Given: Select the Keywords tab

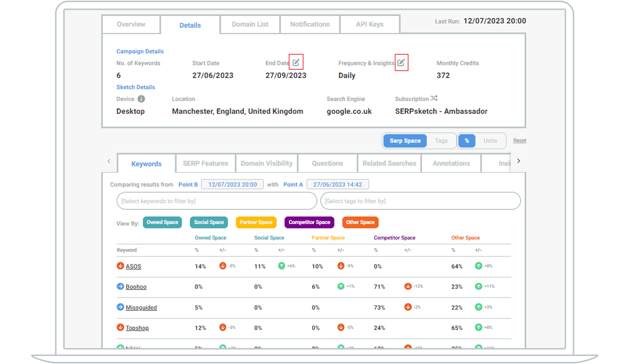Looking at the screenshot, I should (x=146, y=164).
